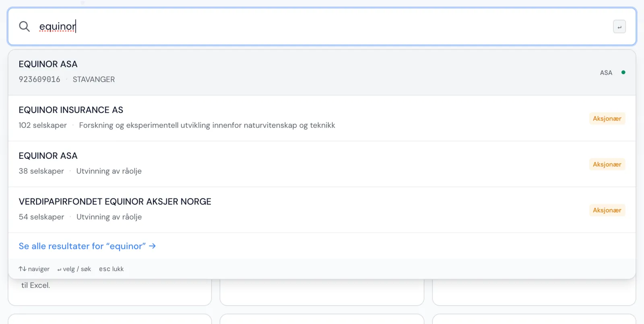644x324 pixels.
Task: Click the esc lukk hint
Action: 111,269
